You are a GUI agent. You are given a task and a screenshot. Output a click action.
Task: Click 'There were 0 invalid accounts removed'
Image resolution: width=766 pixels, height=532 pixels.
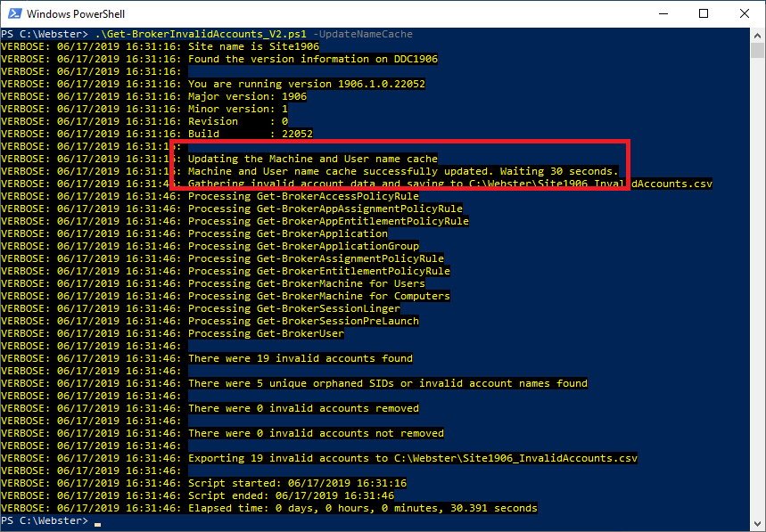(x=303, y=408)
